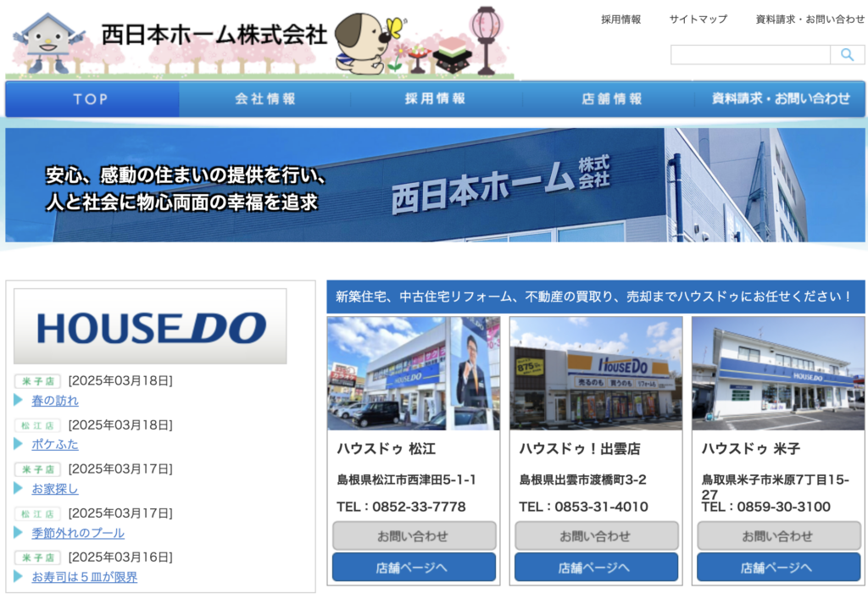Screen dimensions: 868x599
Task: Go to the TOP navigation tab
Action: pyautogui.click(x=92, y=99)
